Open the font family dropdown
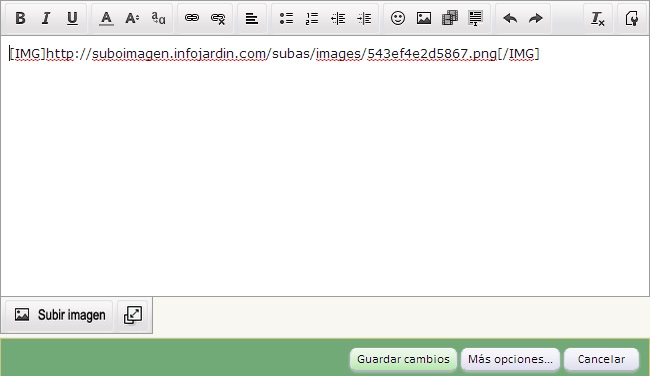The image size is (650, 376). point(158,18)
